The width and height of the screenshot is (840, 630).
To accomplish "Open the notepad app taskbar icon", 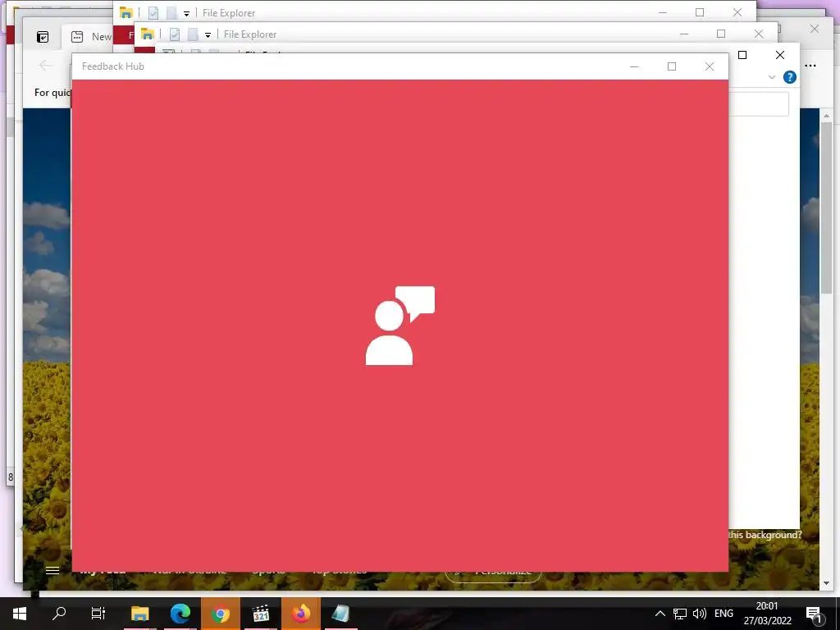I will (340, 614).
